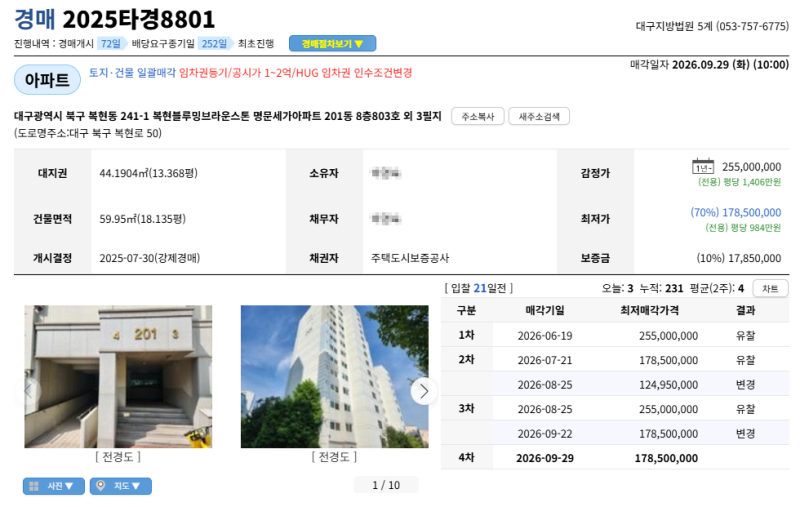This screenshot has width=800, height=507.
Task: Click the 누적: 231 view counter
Action: point(661,289)
